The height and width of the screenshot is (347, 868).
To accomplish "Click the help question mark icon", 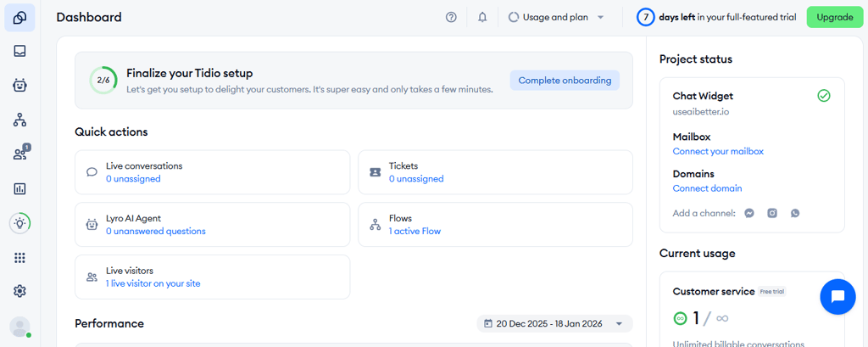I will (x=451, y=17).
